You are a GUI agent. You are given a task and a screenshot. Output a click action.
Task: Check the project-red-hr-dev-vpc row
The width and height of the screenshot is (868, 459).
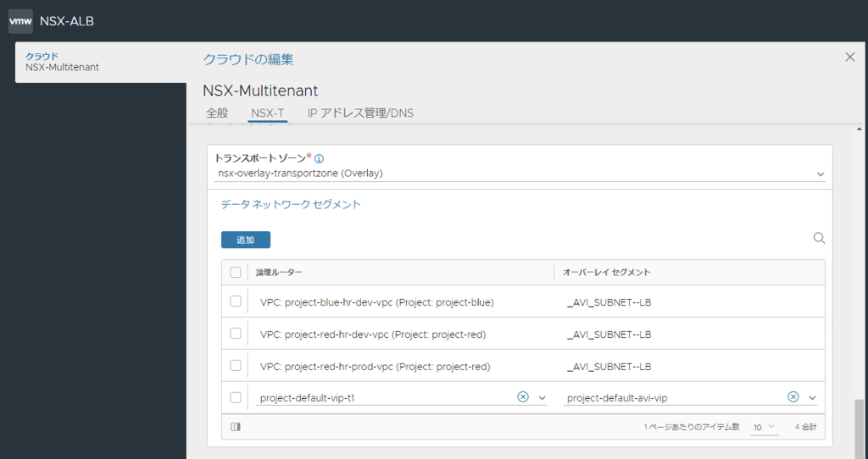pyautogui.click(x=236, y=334)
